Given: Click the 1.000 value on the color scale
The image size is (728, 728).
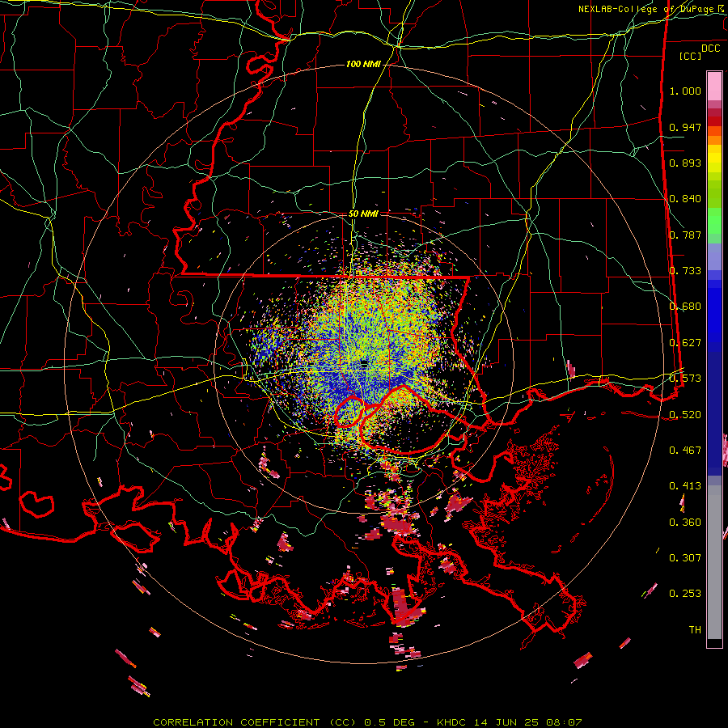Looking at the screenshot, I should (x=685, y=91).
